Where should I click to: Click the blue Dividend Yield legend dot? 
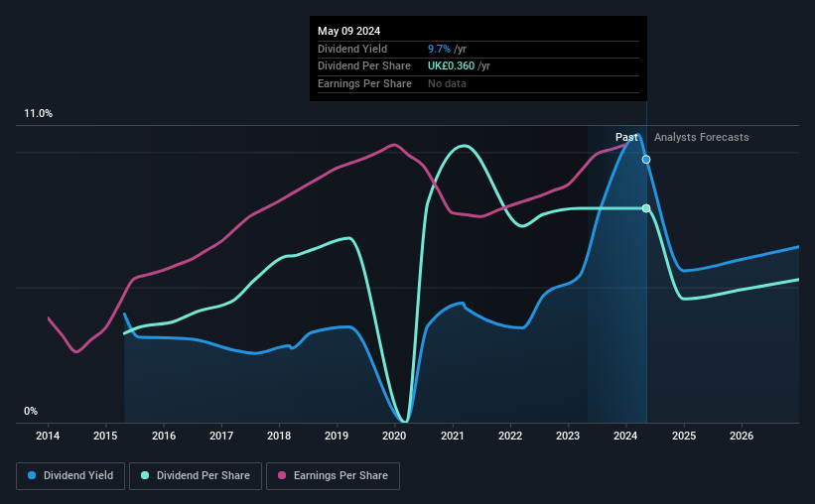click(32, 475)
